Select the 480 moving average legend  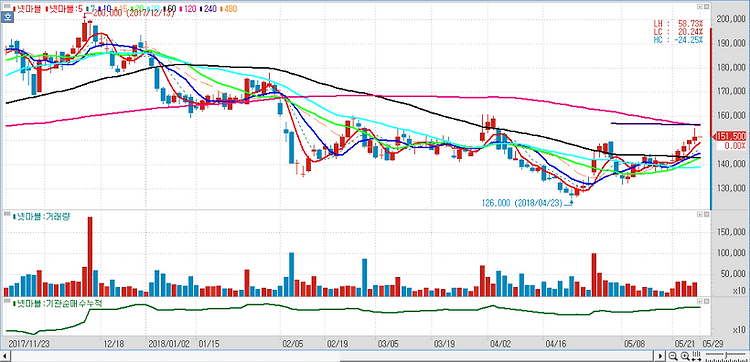[228, 9]
